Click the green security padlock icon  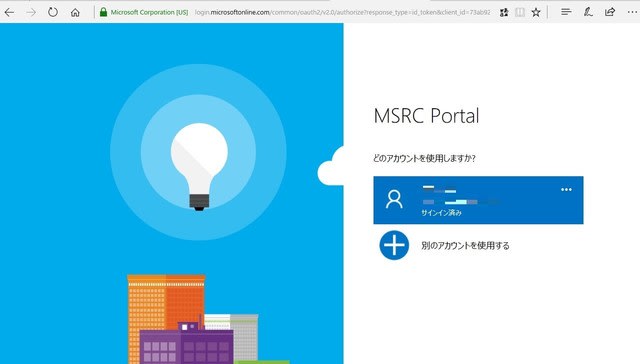click(x=103, y=12)
